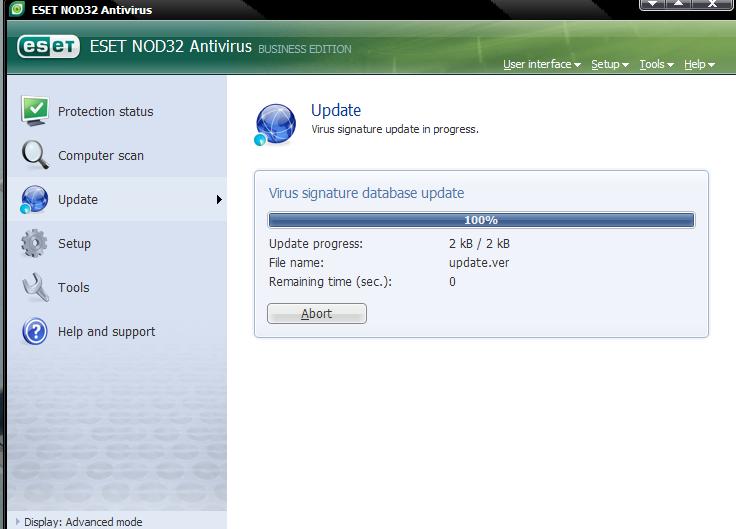The height and width of the screenshot is (529, 736).
Task: Abort the virus signature update
Action: (317, 314)
